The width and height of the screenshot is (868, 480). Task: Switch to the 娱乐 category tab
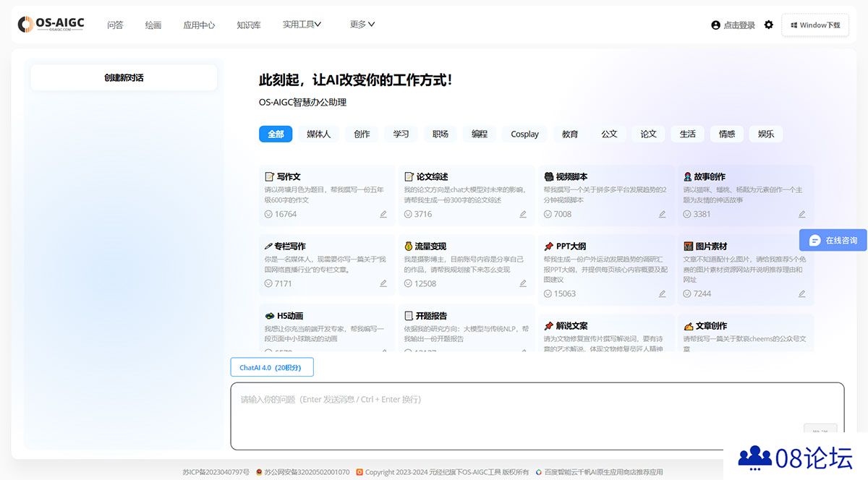click(766, 134)
